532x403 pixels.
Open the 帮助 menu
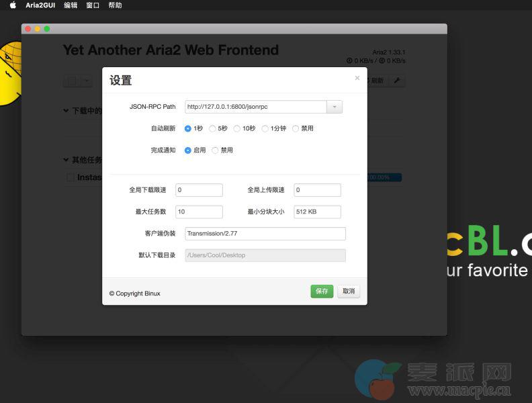point(115,5)
